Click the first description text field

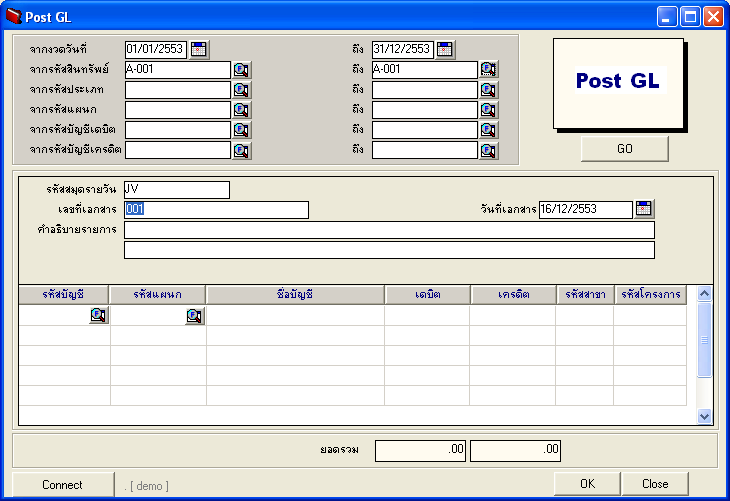point(389,230)
